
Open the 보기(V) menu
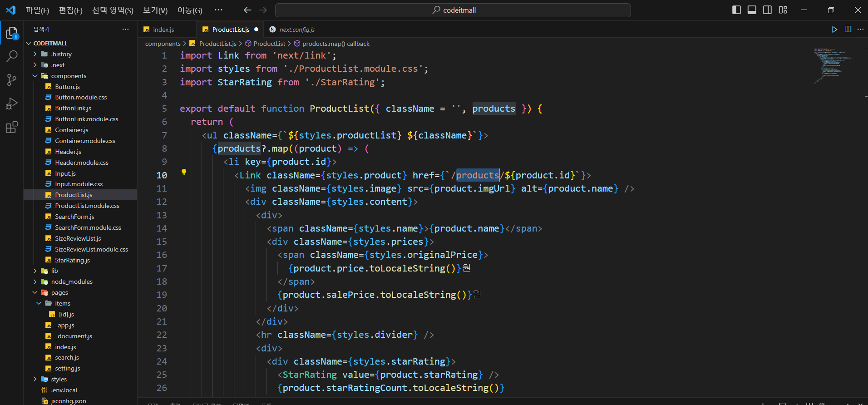[155, 10]
